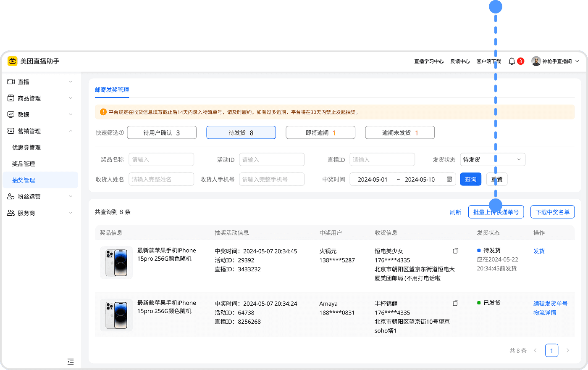
Task: Click the end date 2024-05-10
Action: coord(420,180)
